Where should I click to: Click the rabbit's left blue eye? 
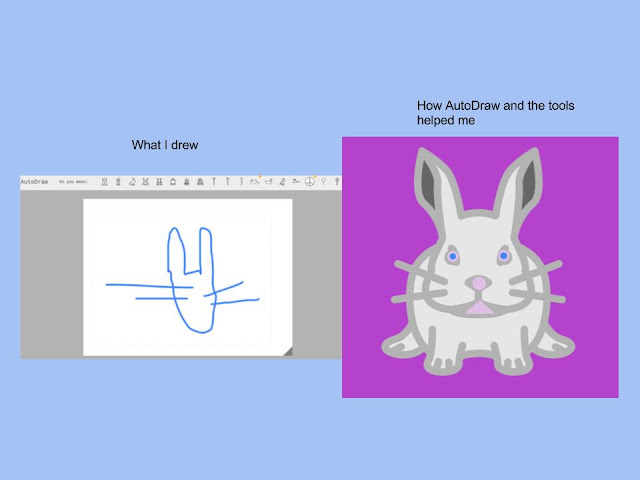[453, 256]
